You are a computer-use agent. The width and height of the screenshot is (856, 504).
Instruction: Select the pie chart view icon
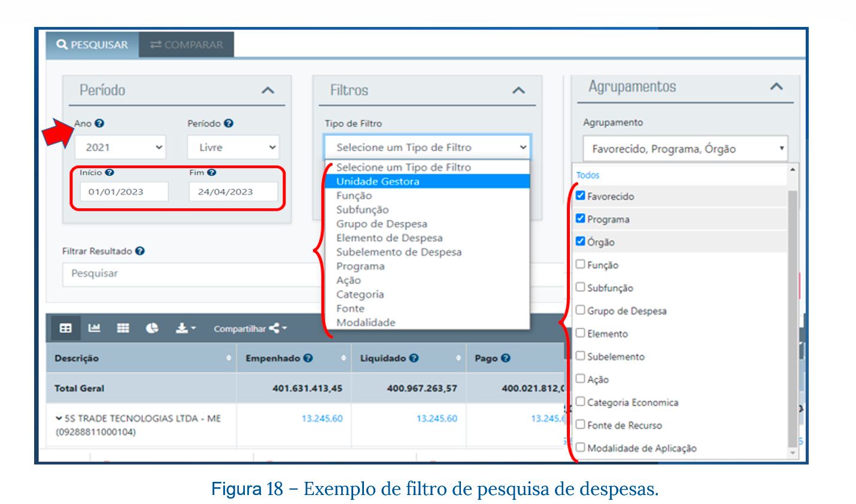pos(152,328)
